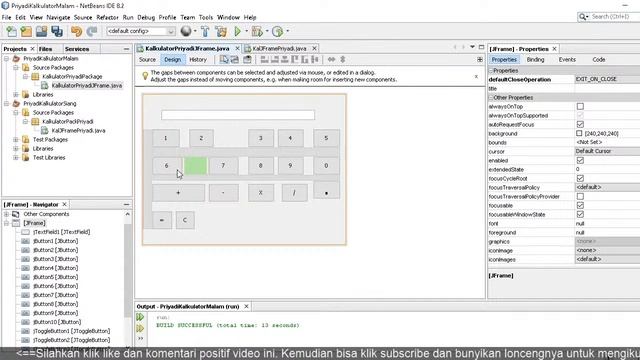Click the Undo toolbar icon
This screenshot has width=640, height=360.
[76, 31]
